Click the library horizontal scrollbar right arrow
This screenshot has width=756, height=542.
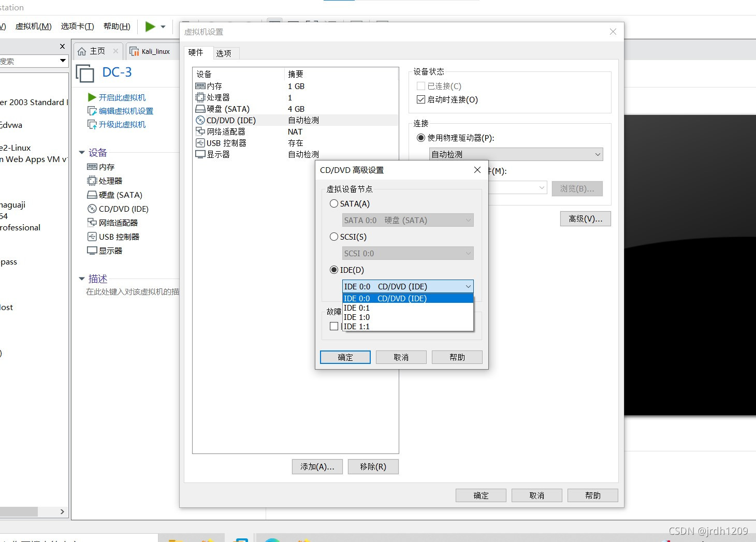pos(62,511)
